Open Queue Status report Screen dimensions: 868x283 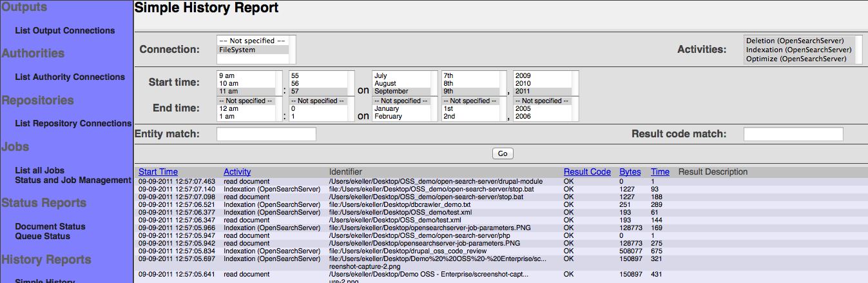click(43, 236)
